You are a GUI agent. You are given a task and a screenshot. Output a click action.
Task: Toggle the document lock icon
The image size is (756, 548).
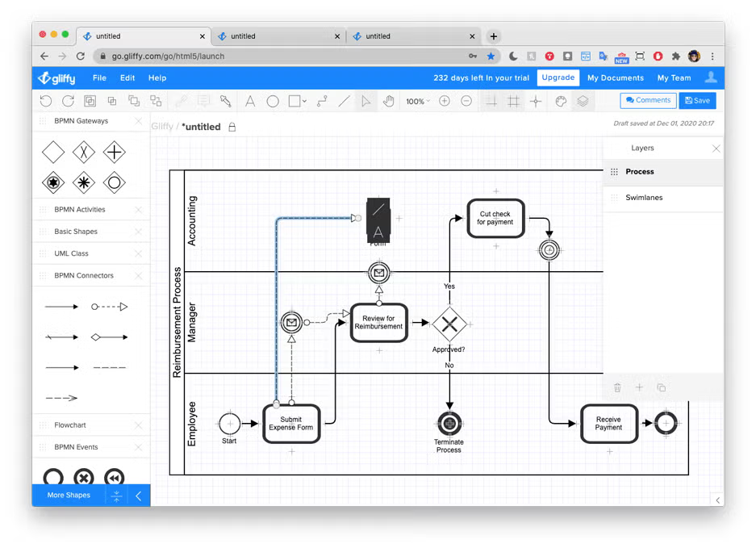(x=232, y=127)
